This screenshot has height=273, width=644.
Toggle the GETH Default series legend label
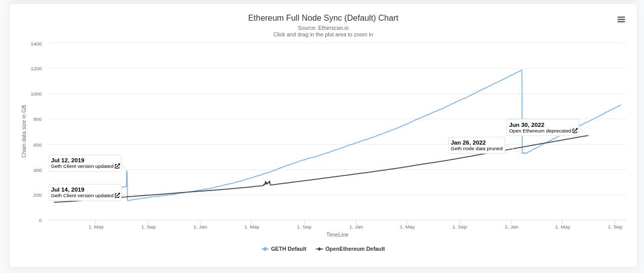click(x=288, y=249)
